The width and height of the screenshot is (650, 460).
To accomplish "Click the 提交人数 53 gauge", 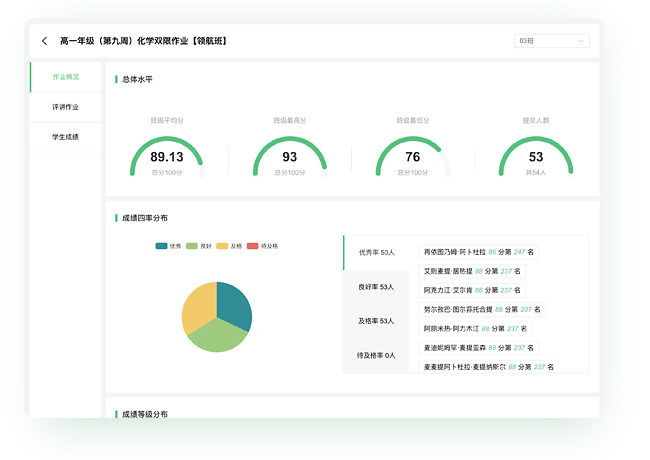I will pyautogui.click(x=536, y=157).
